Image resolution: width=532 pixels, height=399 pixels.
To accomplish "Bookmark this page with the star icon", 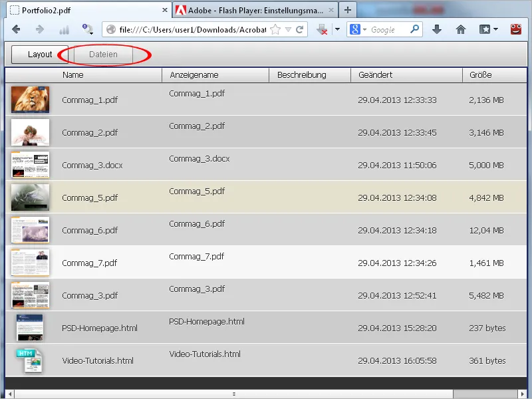I will (275, 29).
